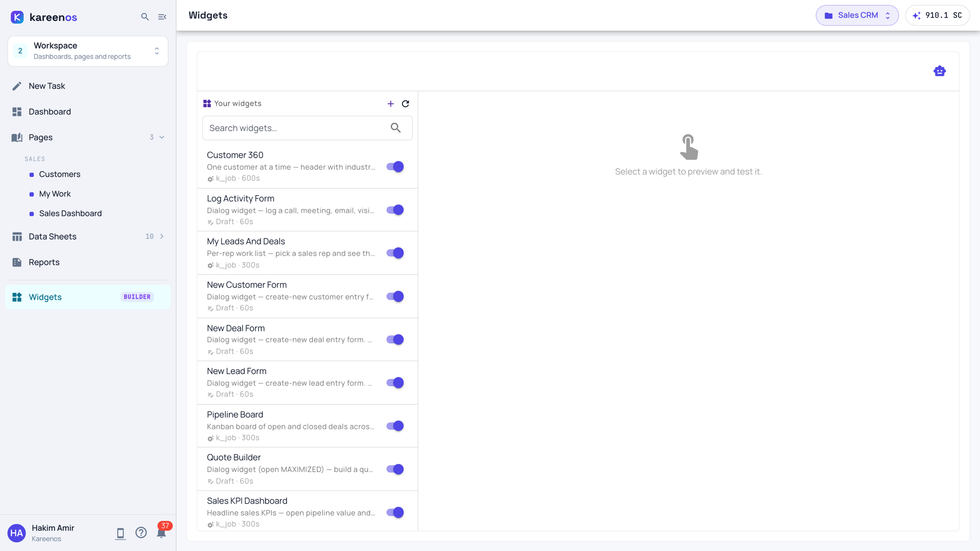Add a new widget with the plus icon
Viewport: 980px width, 551px height.
(390, 104)
